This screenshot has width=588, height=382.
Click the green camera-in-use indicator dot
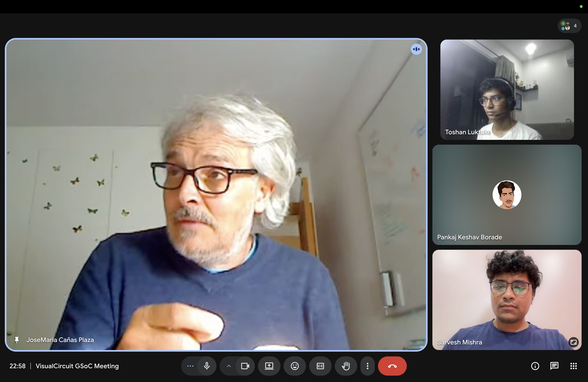click(x=581, y=6)
